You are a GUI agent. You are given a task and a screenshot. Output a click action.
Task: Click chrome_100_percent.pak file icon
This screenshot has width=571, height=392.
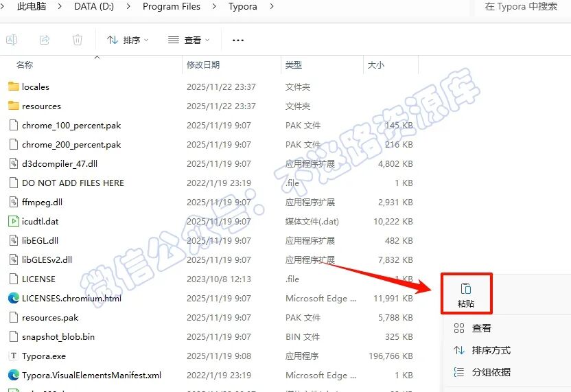14,126
